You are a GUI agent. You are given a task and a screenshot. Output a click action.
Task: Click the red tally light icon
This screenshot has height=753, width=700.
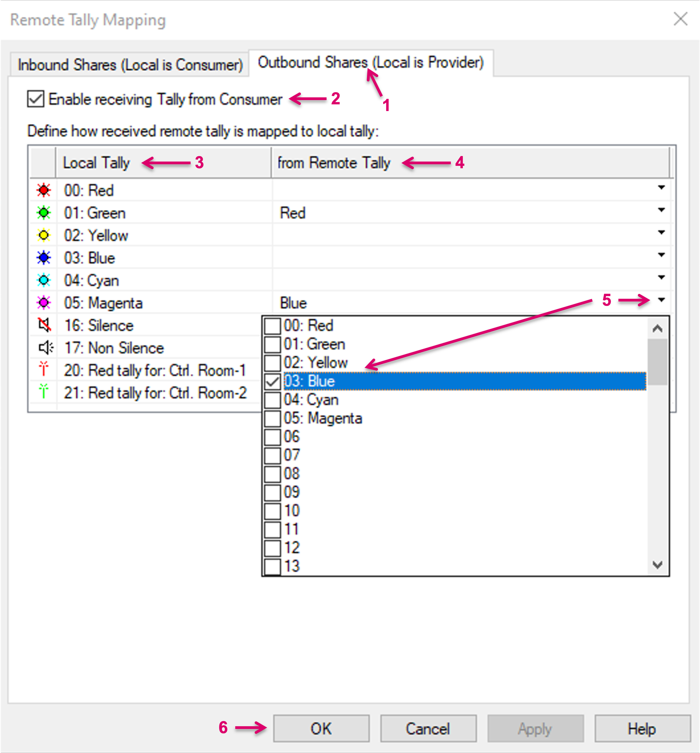pos(44,190)
